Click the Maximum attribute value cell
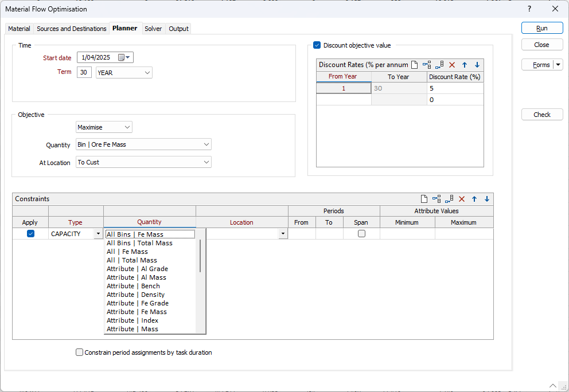Screen dimensions: 569x392 coord(464,234)
